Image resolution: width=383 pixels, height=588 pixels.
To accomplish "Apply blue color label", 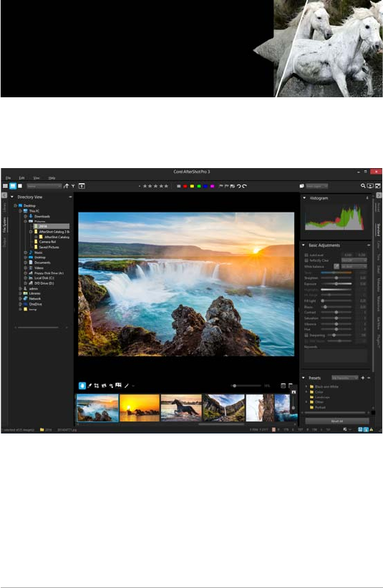I will point(205,186).
